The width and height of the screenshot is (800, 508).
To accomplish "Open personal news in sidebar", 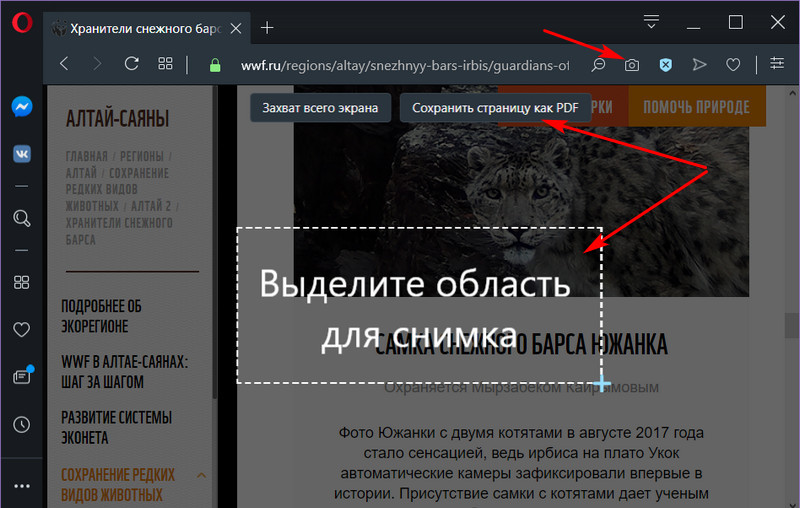I will point(21,376).
